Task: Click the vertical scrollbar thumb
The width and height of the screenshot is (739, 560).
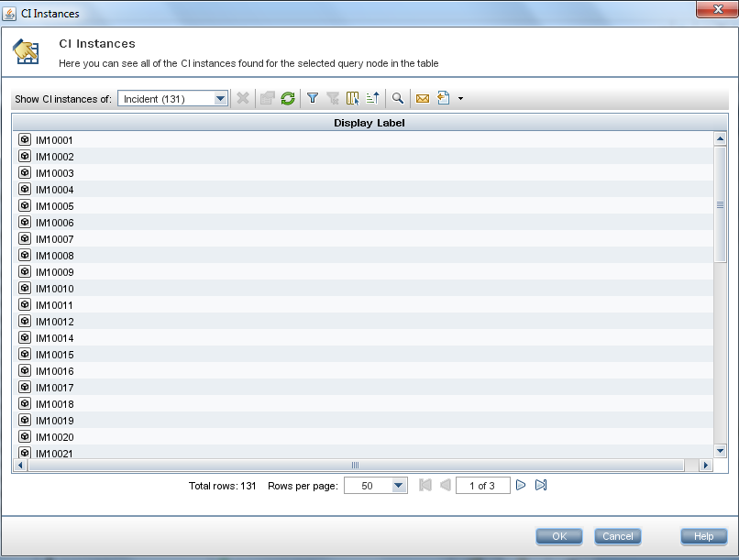Action: (x=720, y=204)
